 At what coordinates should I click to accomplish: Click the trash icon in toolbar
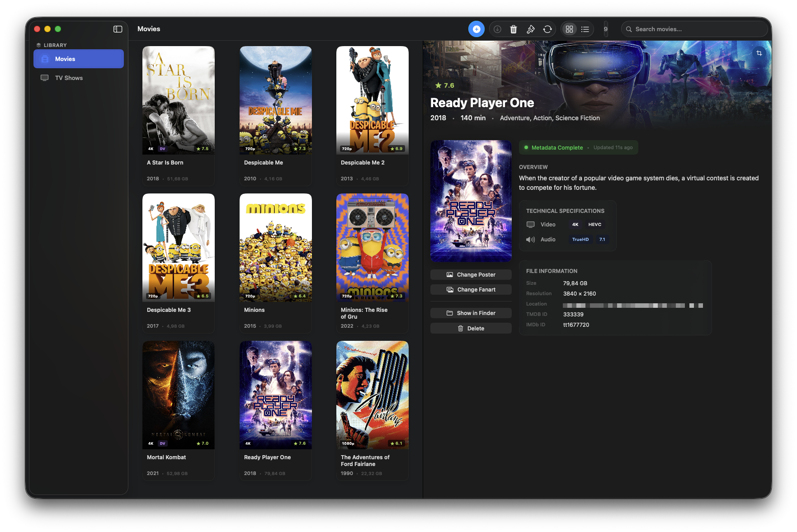click(x=514, y=29)
